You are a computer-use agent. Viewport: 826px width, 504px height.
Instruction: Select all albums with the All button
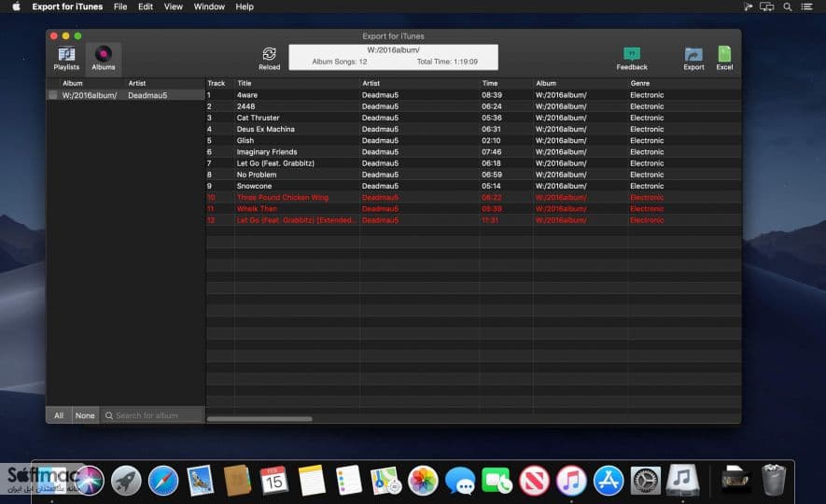(59, 415)
